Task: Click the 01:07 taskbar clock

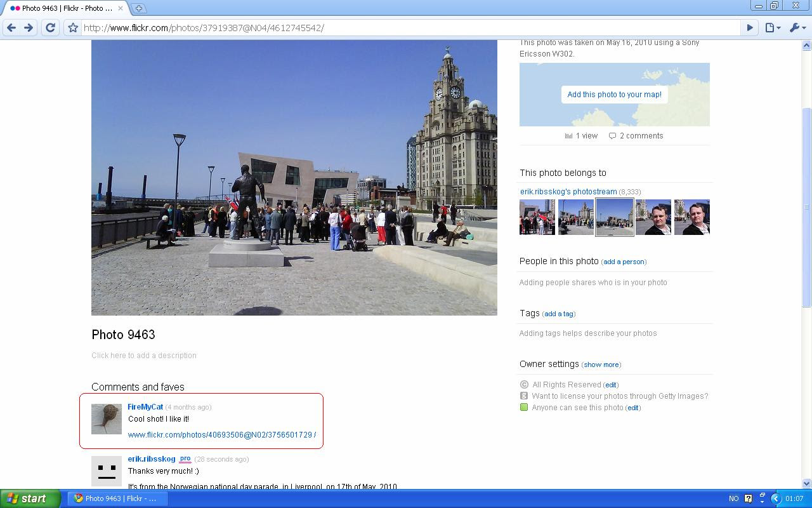Action: (x=794, y=498)
